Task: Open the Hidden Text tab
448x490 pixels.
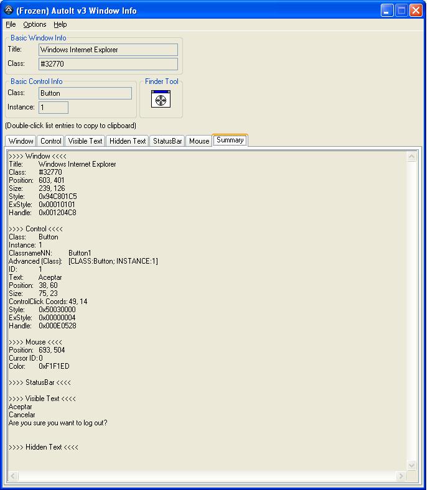Action: click(128, 141)
